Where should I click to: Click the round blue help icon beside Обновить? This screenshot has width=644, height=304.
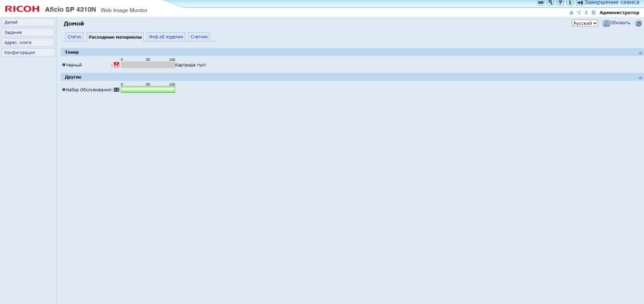click(638, 24)
